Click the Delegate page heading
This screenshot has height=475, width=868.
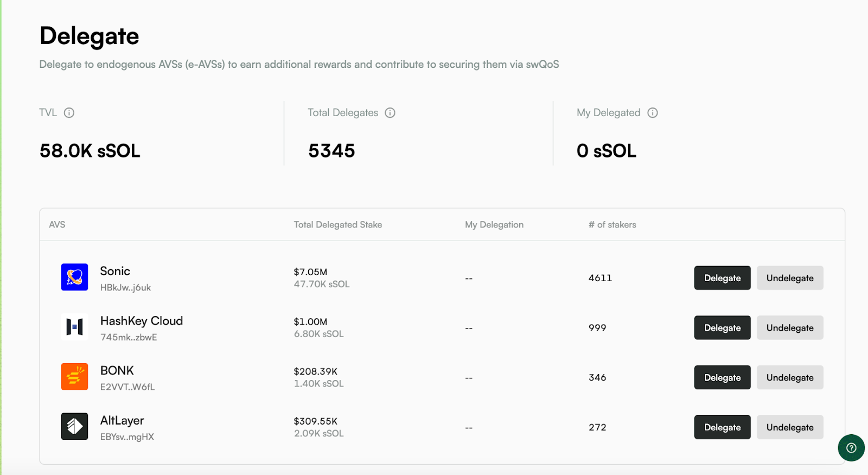pos(90,36)
